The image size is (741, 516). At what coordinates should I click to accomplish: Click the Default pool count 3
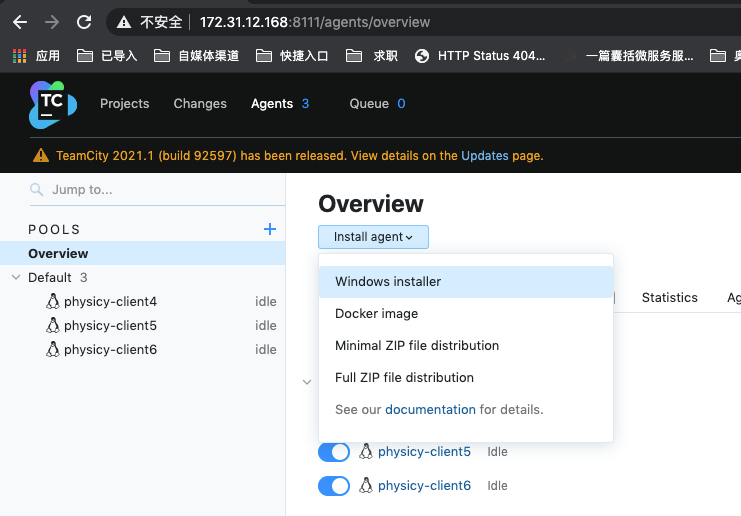[x=84, y=277]
